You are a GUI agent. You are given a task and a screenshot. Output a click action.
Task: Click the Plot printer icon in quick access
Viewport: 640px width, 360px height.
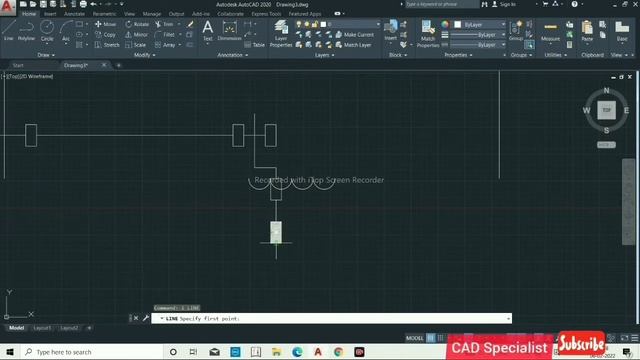pyautogui.click(x=83, y=4)
